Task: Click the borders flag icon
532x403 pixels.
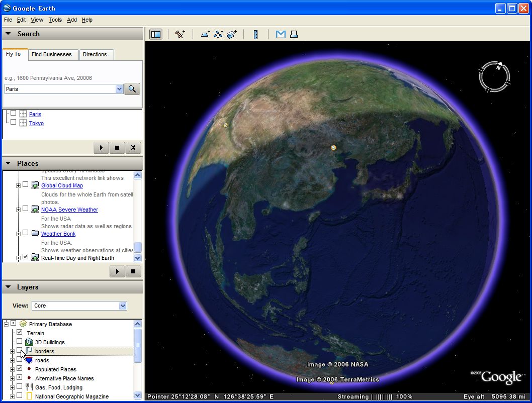Action: [x=30, y=350]
